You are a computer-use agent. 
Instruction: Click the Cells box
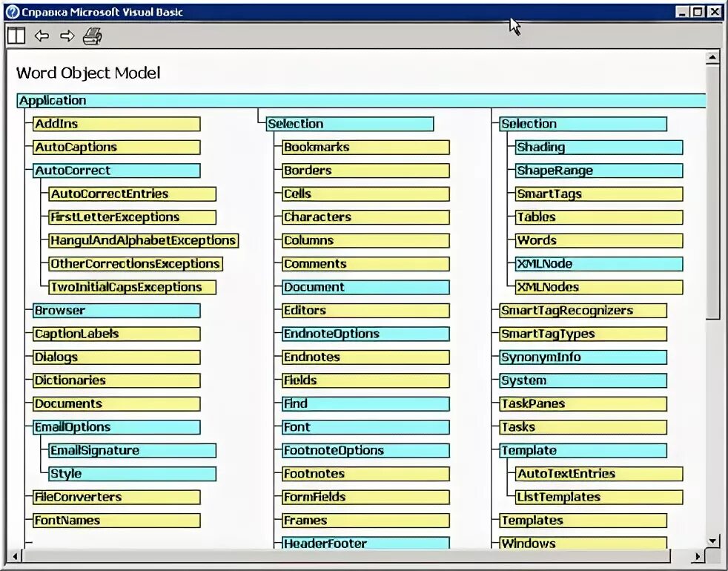(x=366, y=194)
